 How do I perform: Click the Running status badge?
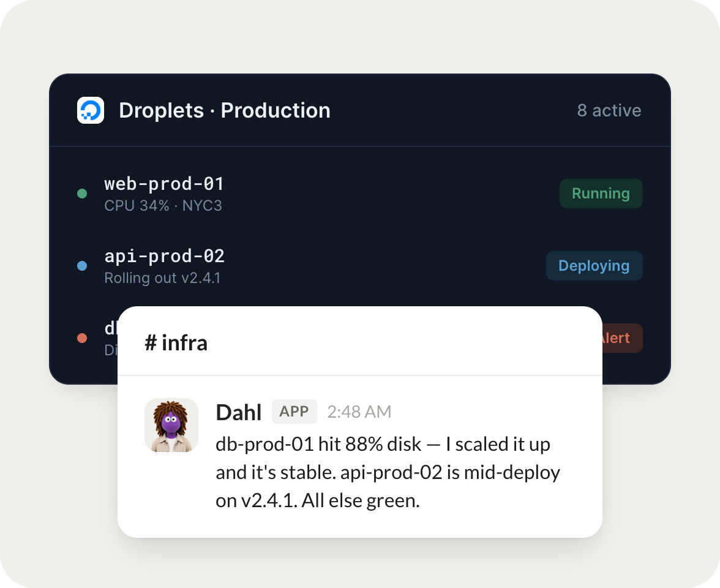601,194
